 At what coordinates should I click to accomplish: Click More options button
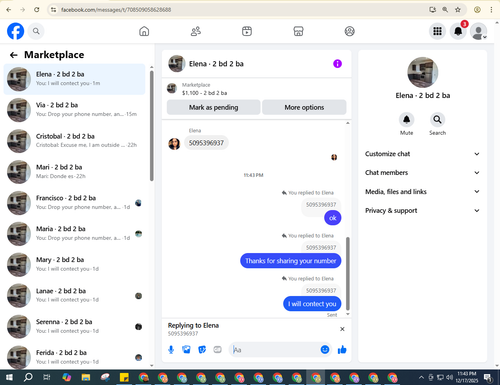tap(304, 107)
